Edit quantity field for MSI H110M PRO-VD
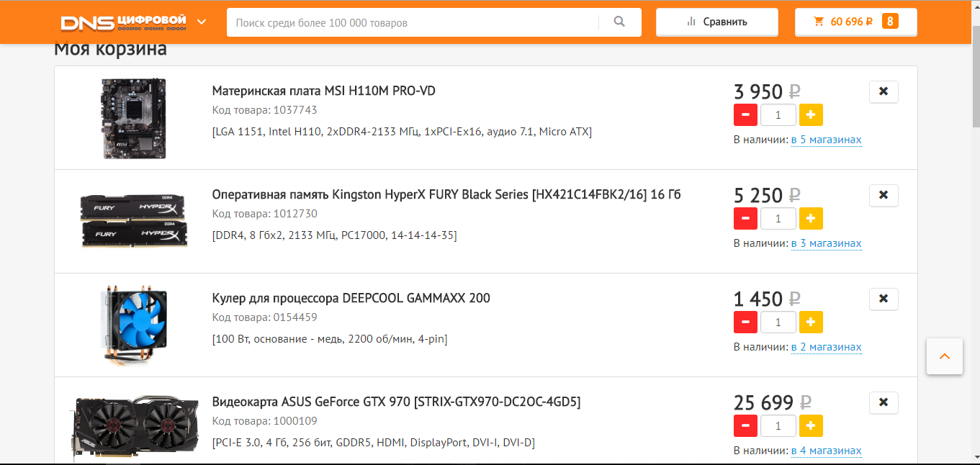This screenshot has height=465, width=980. pyautogui.click(x=778, y=115)
